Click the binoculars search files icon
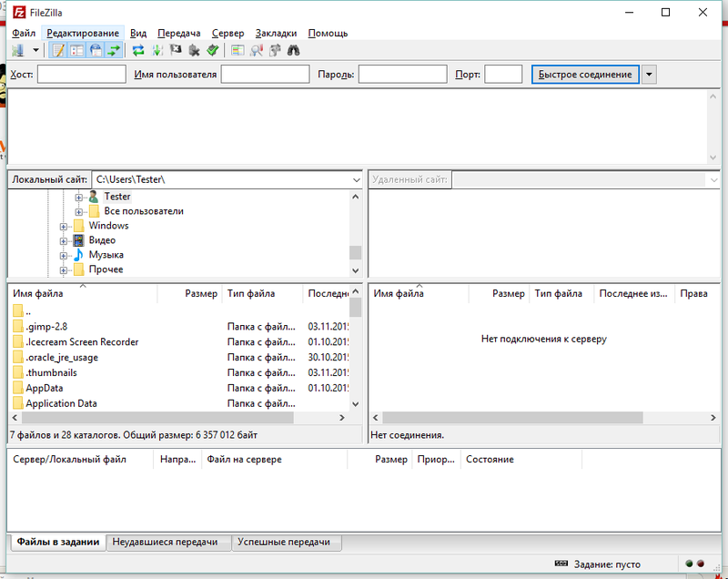The height and width of the screenshot is (579, 728). 293,50
